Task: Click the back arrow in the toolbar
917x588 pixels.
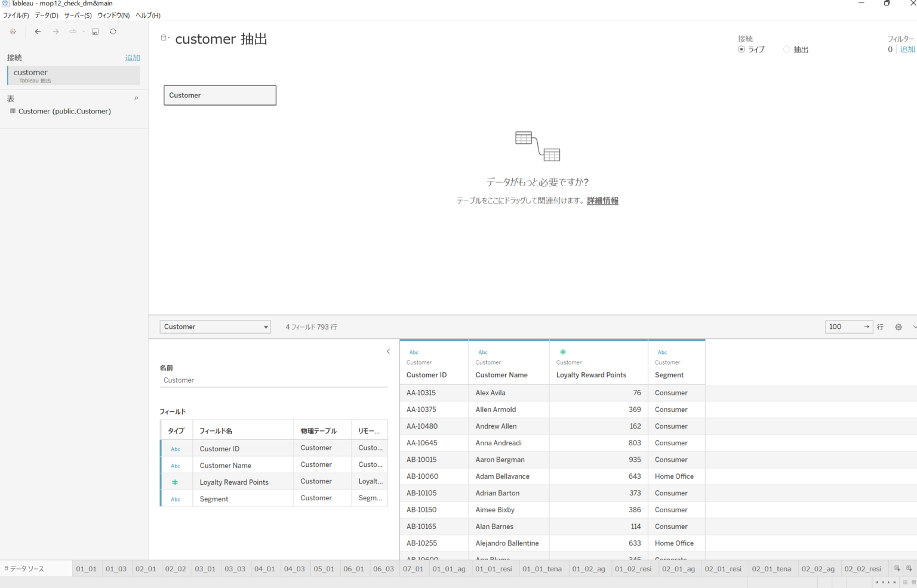Action: click(x=38, y=32)
